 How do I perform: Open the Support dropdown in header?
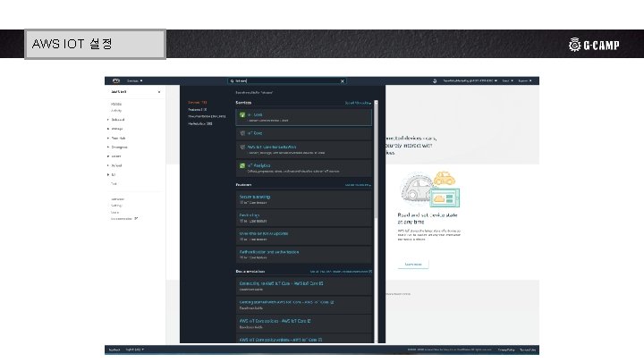[x=525, y=80]
